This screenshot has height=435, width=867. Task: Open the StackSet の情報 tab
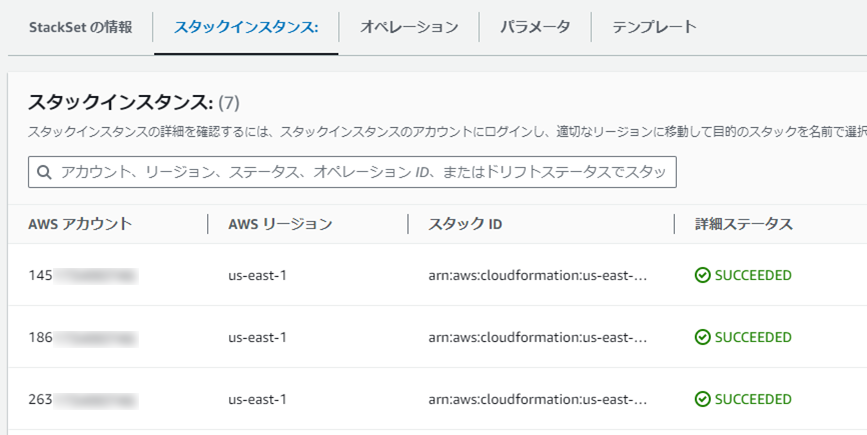pyautogui.click(x=80, y=27)
